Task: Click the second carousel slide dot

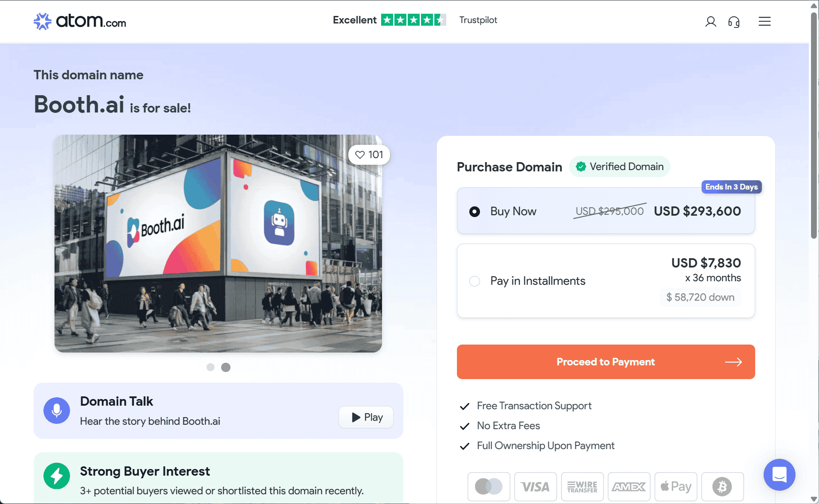Action: tap(226, 367)
